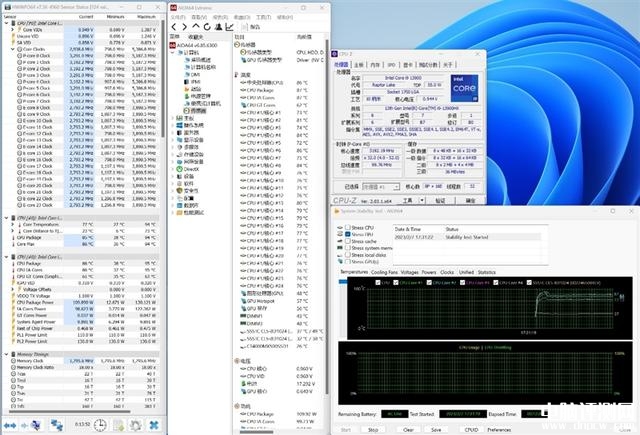
Task: Select 传感器 sensor item in AIDA64 tree
Action: coord(195,111)
